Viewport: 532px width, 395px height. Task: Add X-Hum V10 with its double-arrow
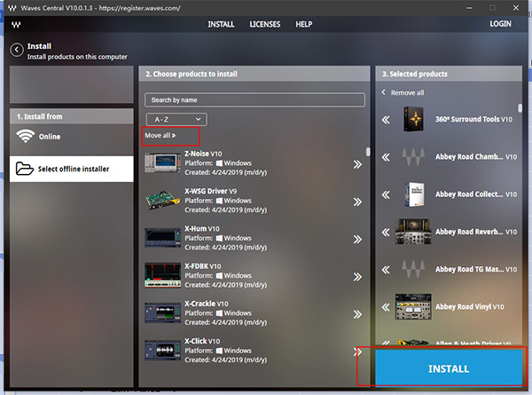point(357,240)
